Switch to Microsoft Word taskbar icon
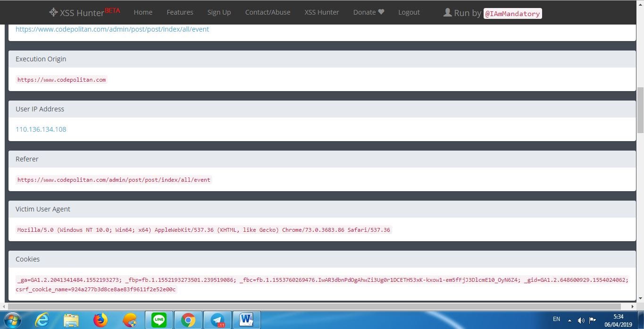644x329 pixels. coord(246,320)
